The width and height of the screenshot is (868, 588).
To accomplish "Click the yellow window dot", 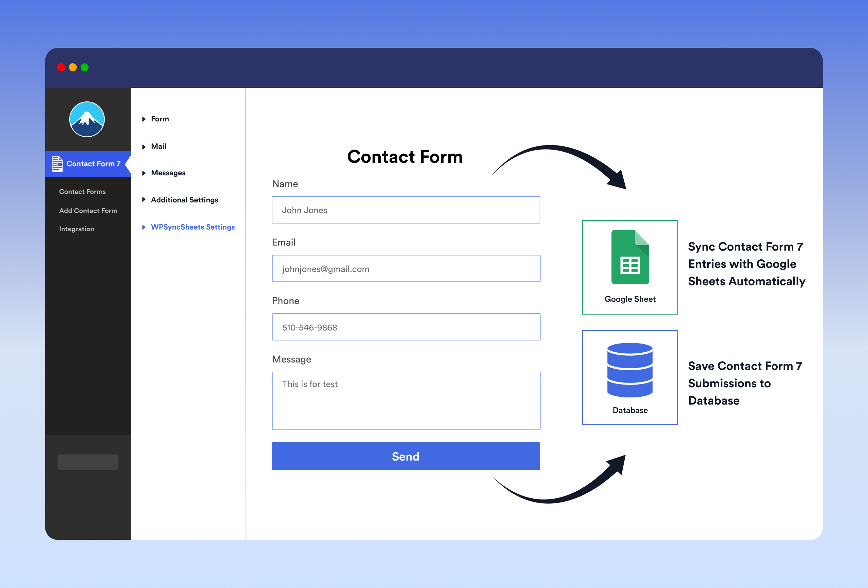I will coord(73,67).
